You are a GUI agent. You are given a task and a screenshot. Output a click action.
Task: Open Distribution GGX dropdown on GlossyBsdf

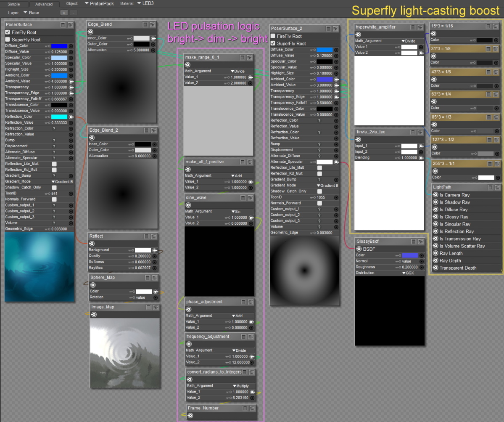point(408,273)
